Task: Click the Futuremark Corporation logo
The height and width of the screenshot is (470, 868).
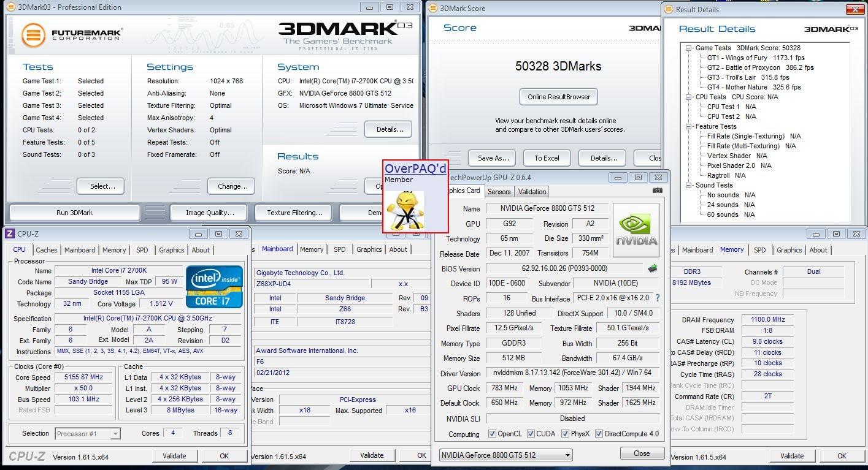Action: (x=72, y=34)
